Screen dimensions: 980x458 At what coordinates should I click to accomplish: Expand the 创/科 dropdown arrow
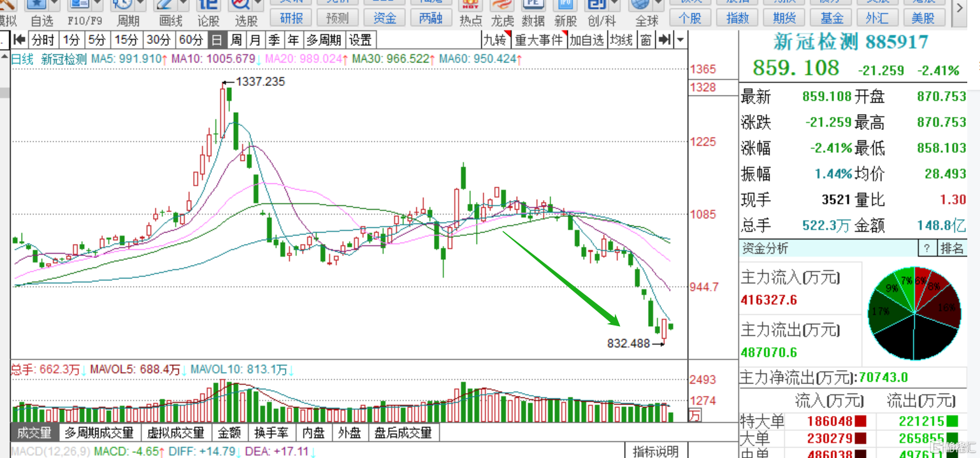coord(614,4)
